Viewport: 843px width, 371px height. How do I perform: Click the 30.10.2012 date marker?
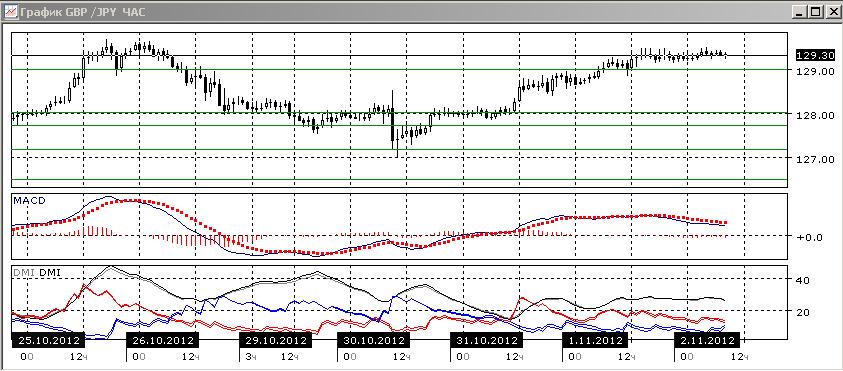(x=373, y=340)
